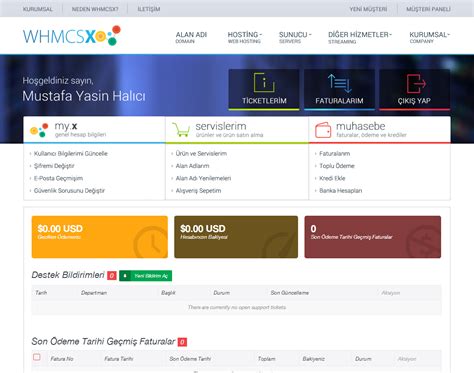This screenshot has height=373, width=474.
Task: Open Kredi Ekle link
Action: 332,178
